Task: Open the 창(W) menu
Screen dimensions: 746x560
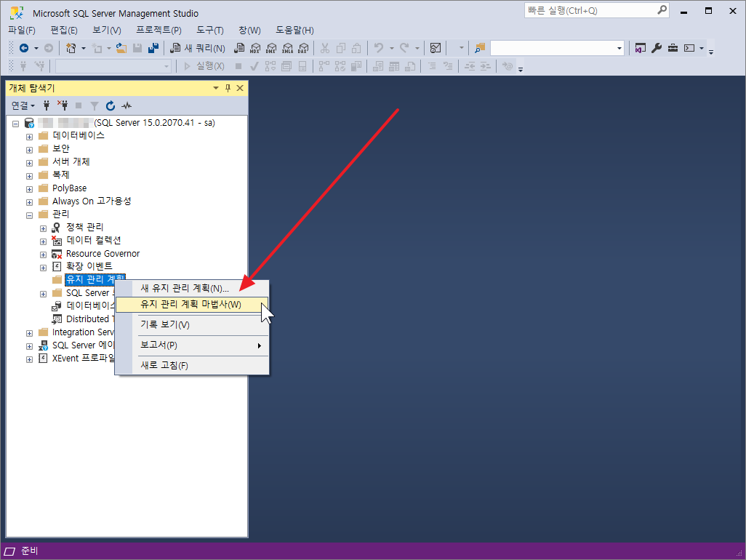Action: pos(249,31)
